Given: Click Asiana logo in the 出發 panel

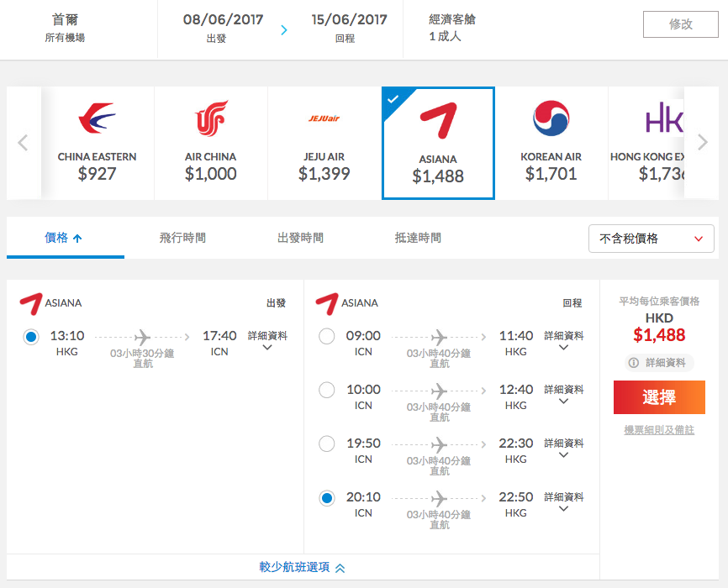Looking at the screenshot, I should (x=31, y=304).
